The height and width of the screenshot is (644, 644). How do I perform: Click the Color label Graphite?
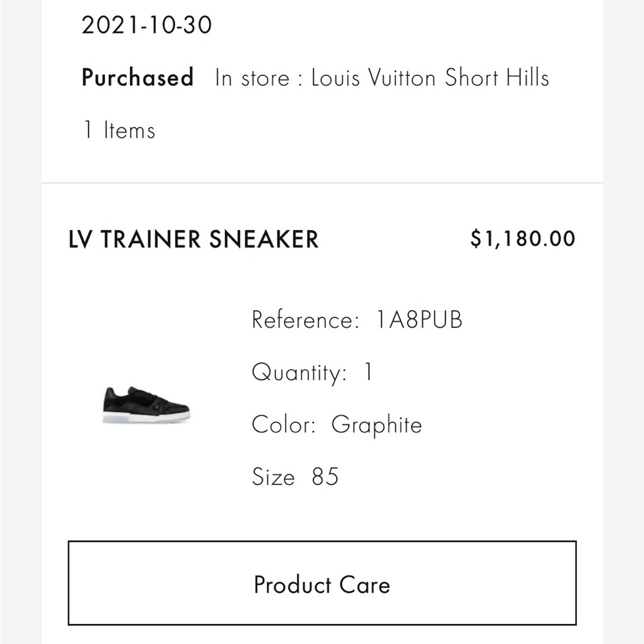click(375, 424)
